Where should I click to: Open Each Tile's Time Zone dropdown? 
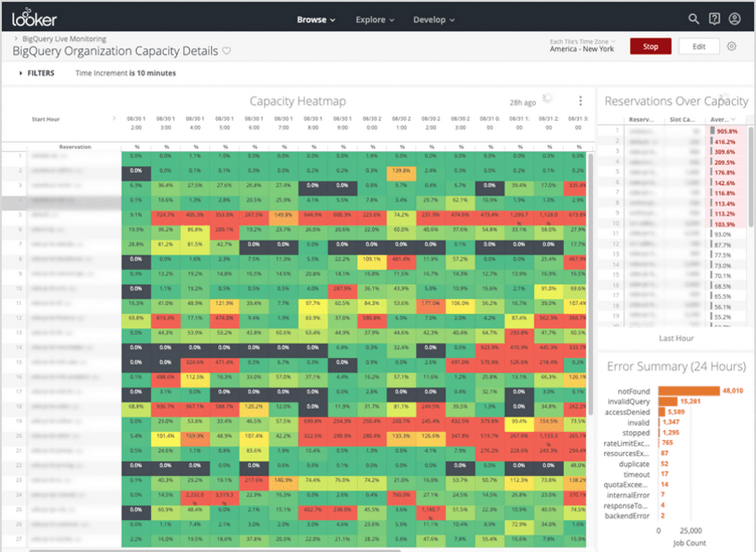582,42
